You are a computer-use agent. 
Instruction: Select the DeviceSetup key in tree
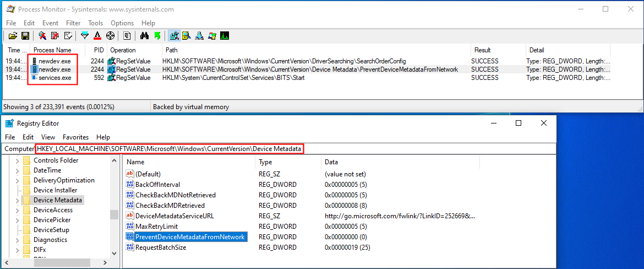pos(51,230)
